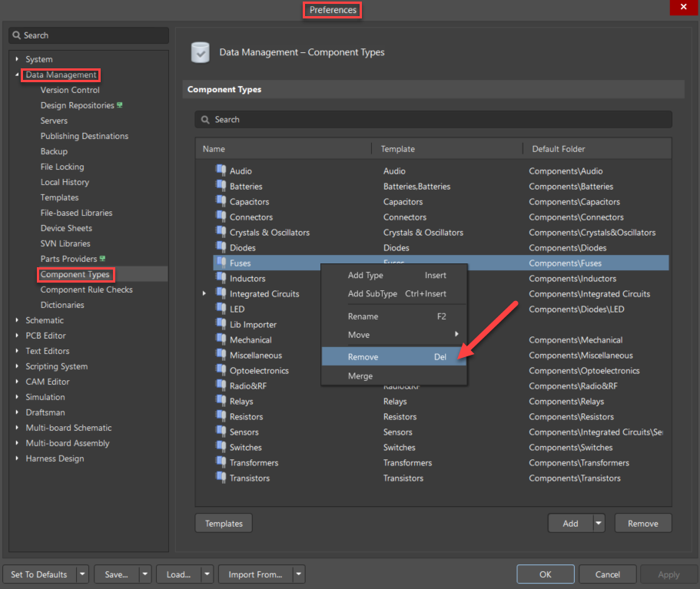Viewport: 700px width, 589px height.
Task: Click the Connectors component type icon
Action: (221, 217)
